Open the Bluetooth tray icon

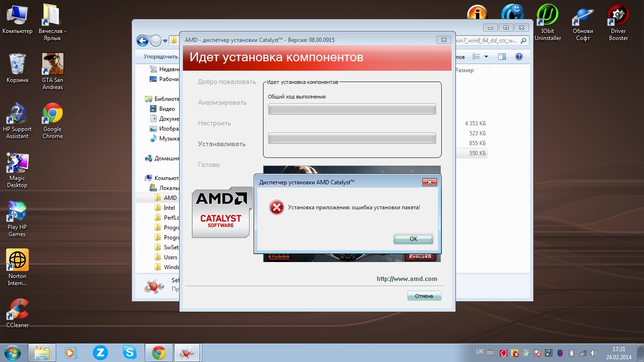click(x=560, y=353)
